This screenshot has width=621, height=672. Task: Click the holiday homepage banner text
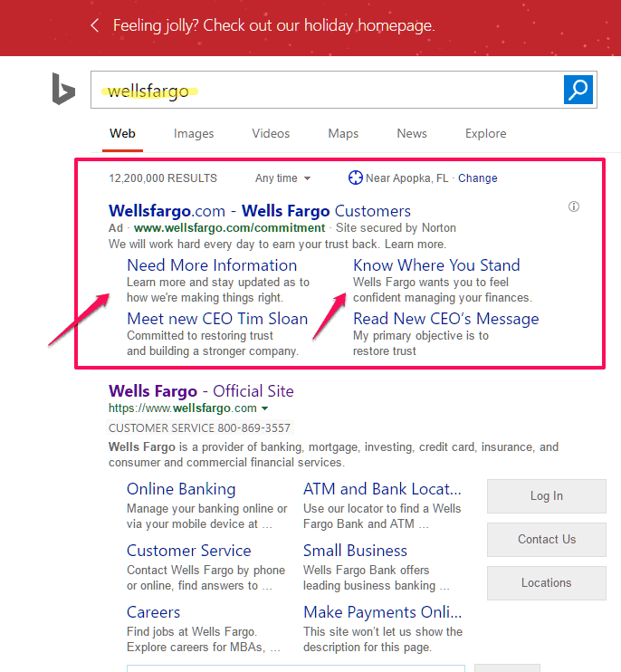273,25
